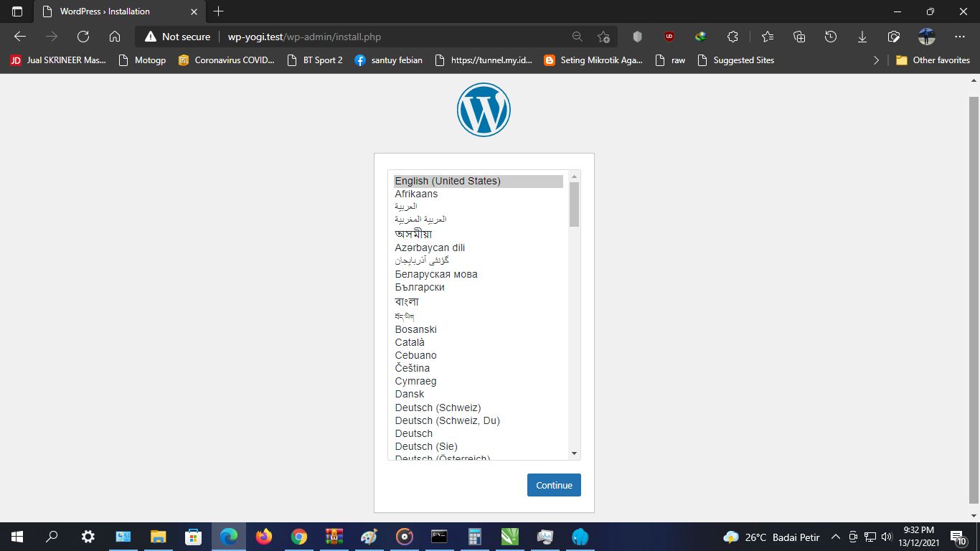Image resolution: width=980 pixels, height=551 pixels.
Task: Open the Coronavirus COVID... bookmark
Action: (227, 60)
